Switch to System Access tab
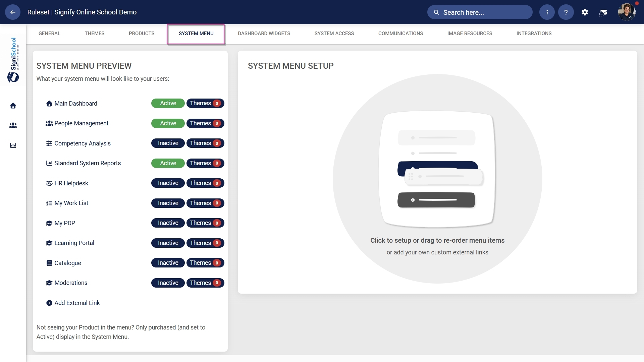 pyautogui.click(x=334, y=34)
